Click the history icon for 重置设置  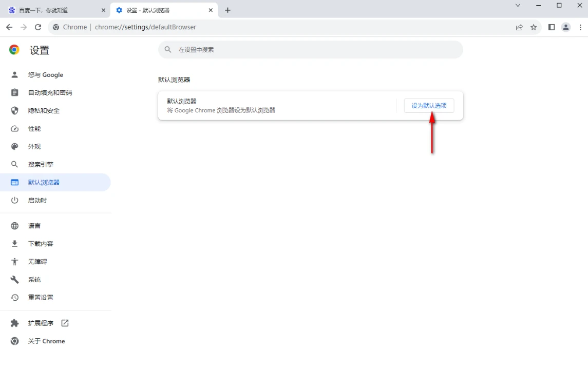14,297
